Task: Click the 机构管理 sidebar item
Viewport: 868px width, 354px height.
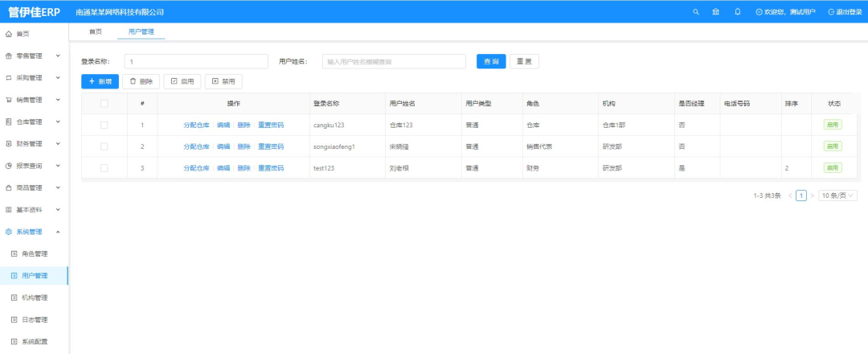Action: tap(35, 298)
